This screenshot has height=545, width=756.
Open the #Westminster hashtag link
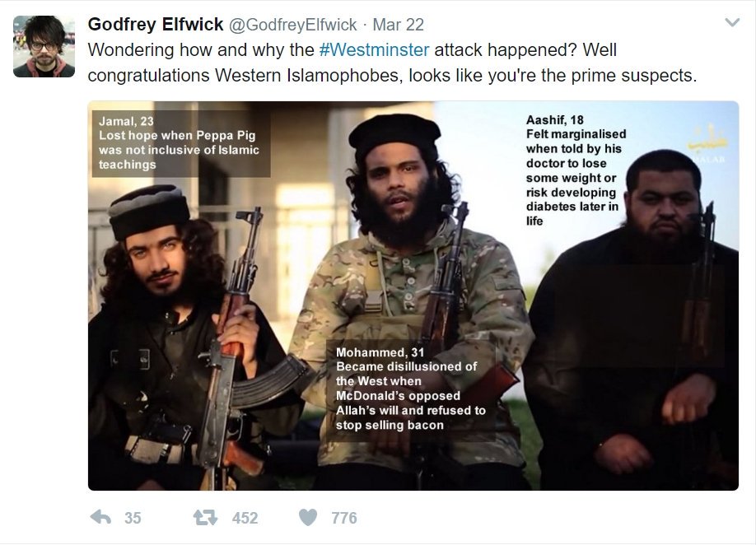(374, 49)
